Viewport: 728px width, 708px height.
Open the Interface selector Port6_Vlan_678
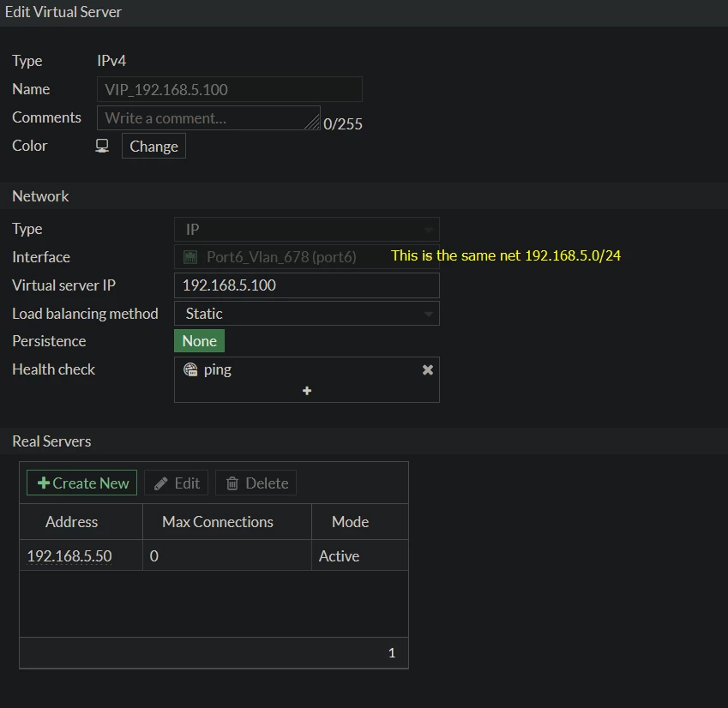pyautogui.click(x=306, y=256)
